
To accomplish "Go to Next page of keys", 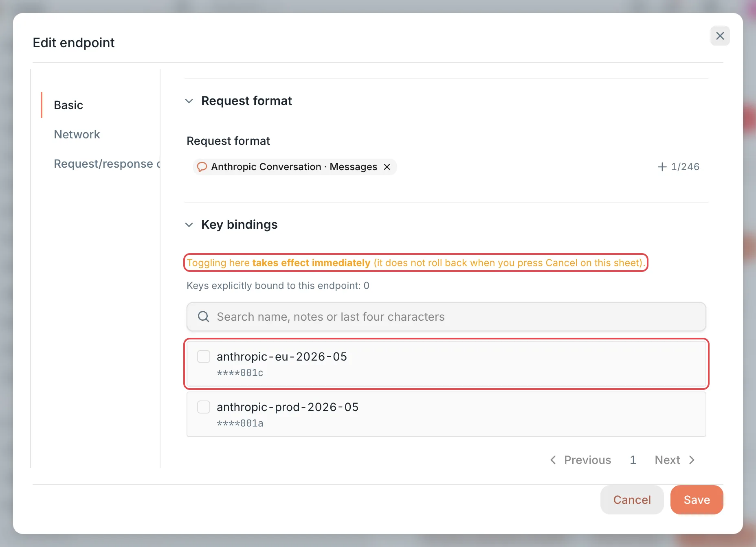I will (x=675, y=460).
